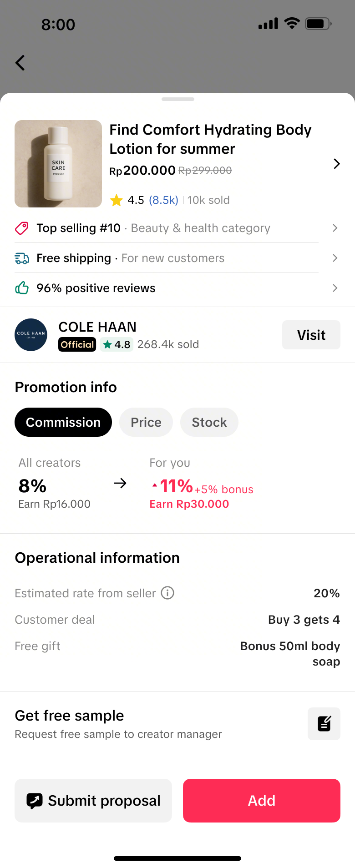
Task: Tap the info icon beside estimated rate
Action: (x=167, y=593)
